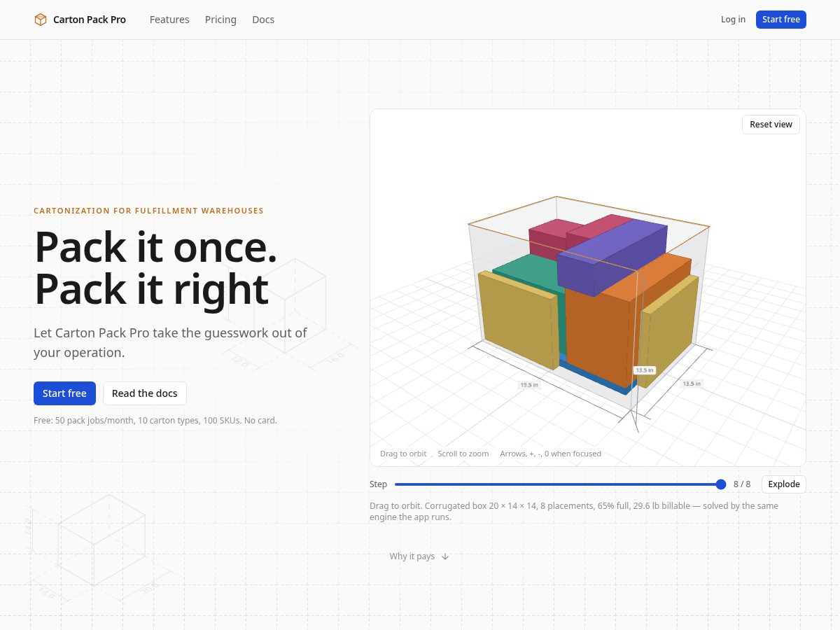The image size is (840, 630).
Task: Open the Features nav item
Action: (x=169, y=20)
